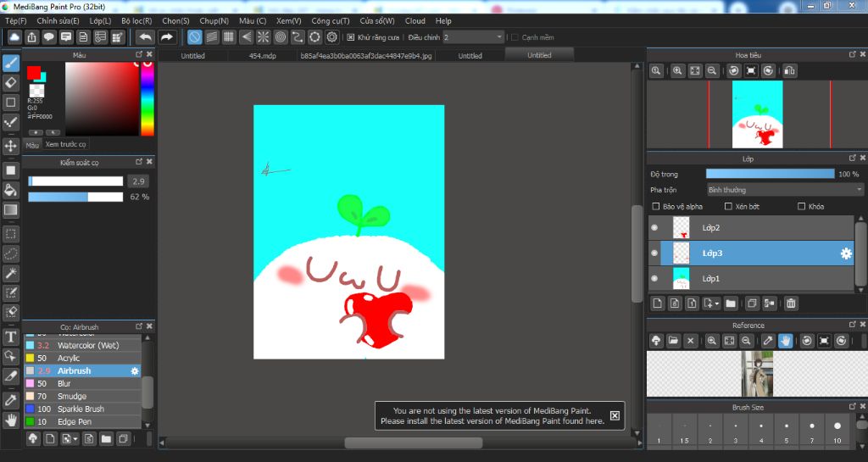Open Lớp3 layer settings gear

847,253
